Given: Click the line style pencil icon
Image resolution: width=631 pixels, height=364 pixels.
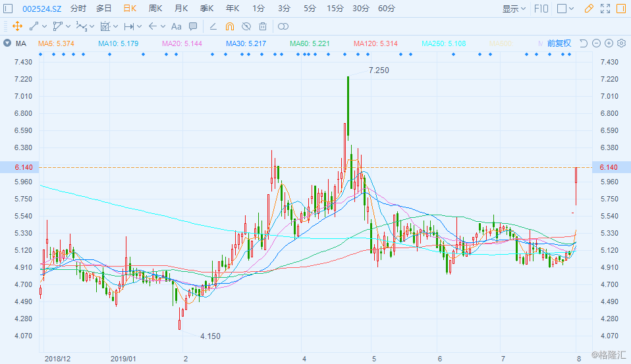Looking at the screenshot, I should coord(213,26).
